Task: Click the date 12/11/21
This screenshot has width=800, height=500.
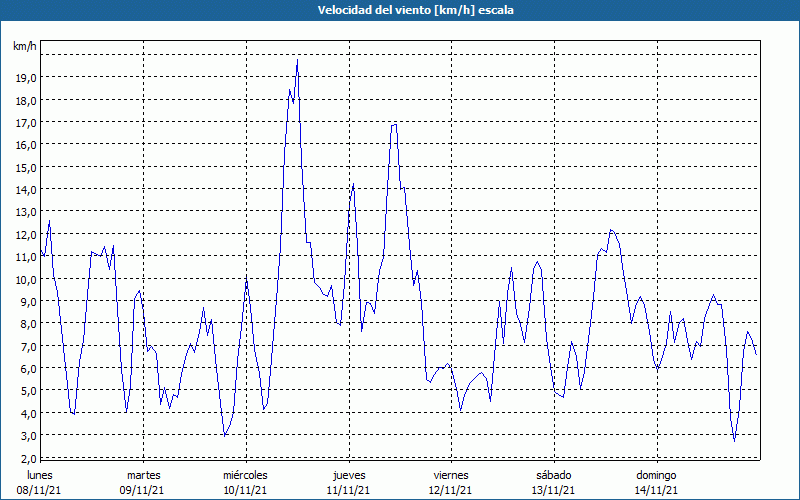Action: [x=451, y=490]
